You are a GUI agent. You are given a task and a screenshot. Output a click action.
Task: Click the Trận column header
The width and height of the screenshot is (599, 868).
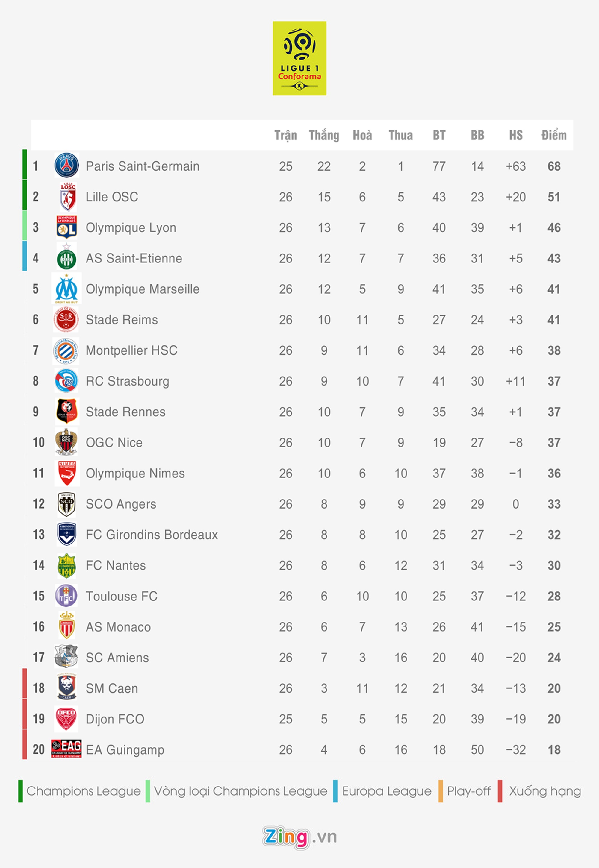click(285, 135)
